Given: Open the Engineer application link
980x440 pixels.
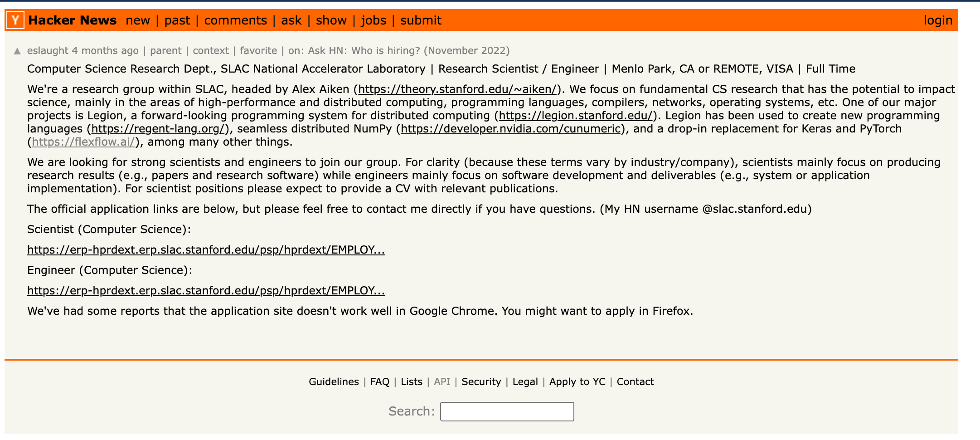Looking at the screenshot, I should pos(206,291).
